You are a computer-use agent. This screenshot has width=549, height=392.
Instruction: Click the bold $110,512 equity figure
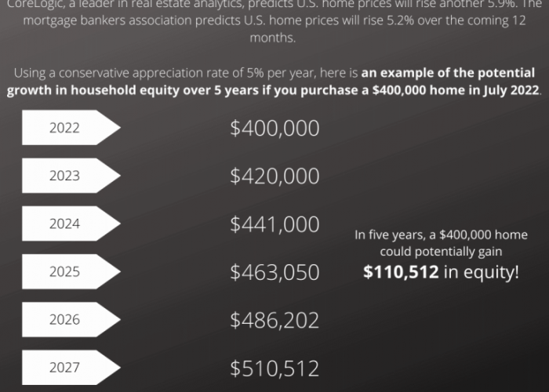click(401, 272)
